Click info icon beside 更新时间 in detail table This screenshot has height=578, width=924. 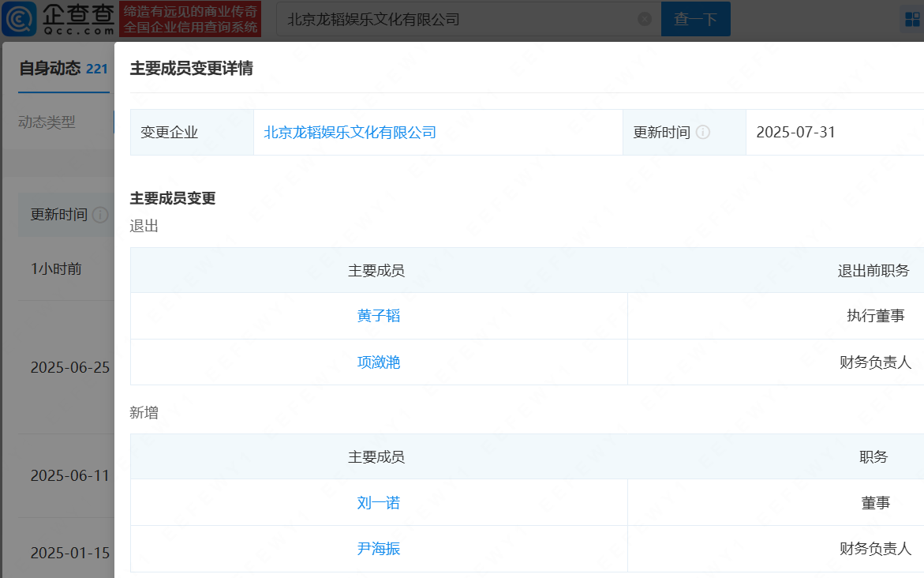click(x=703, y=132)
